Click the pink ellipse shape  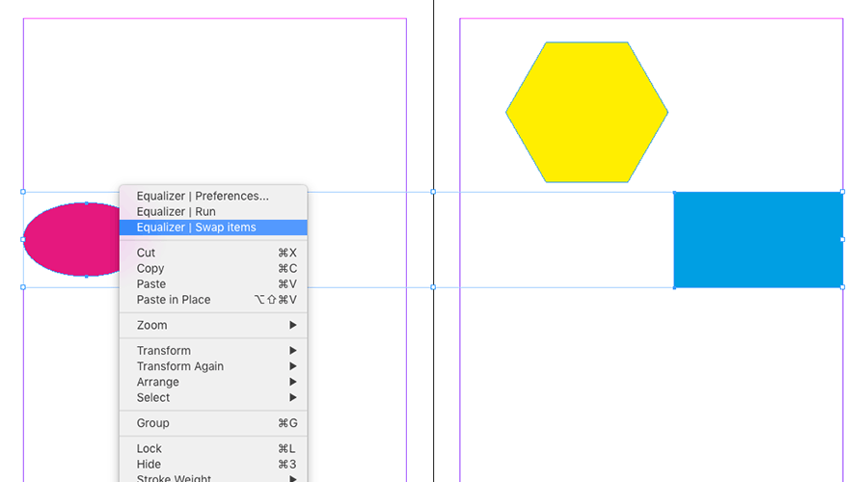(69, 239)
